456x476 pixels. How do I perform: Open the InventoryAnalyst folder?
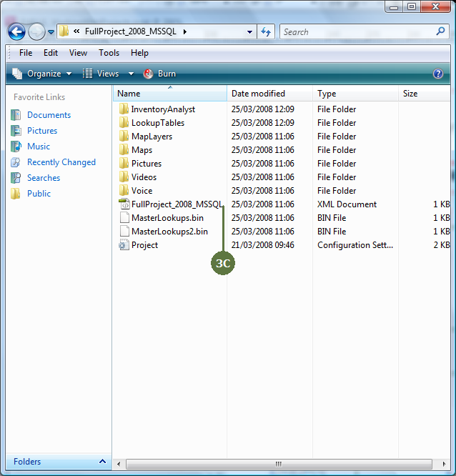(162, 109)
